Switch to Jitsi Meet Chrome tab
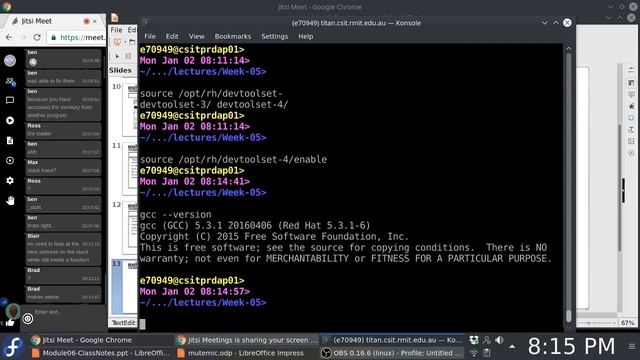The image size is (640, 360). 52,21
